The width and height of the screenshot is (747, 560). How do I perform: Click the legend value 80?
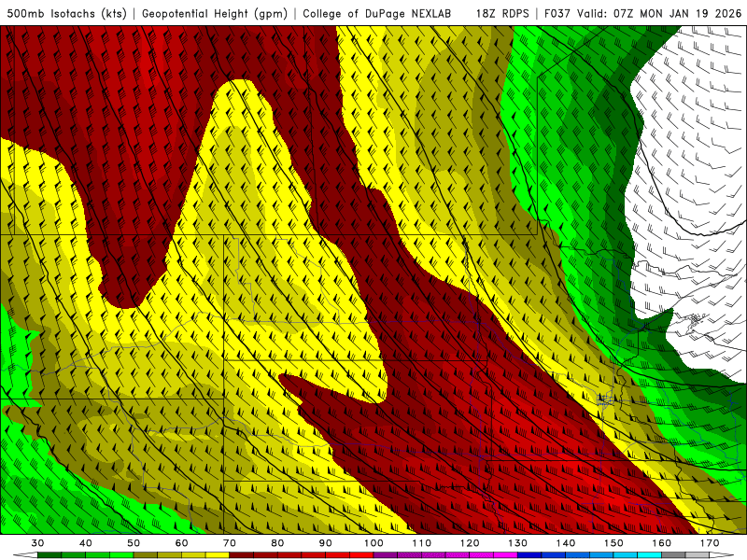tap(277, 543)
